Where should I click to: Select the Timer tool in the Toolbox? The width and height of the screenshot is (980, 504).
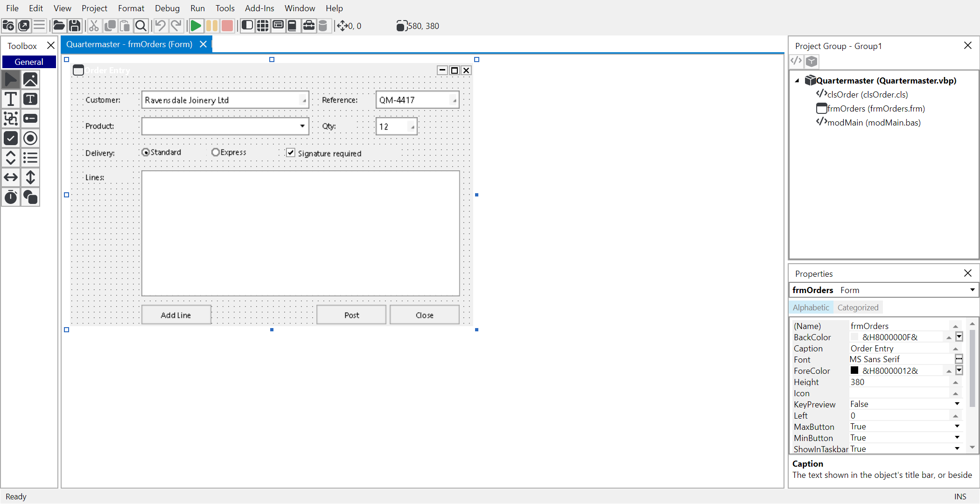pos(11,197)
